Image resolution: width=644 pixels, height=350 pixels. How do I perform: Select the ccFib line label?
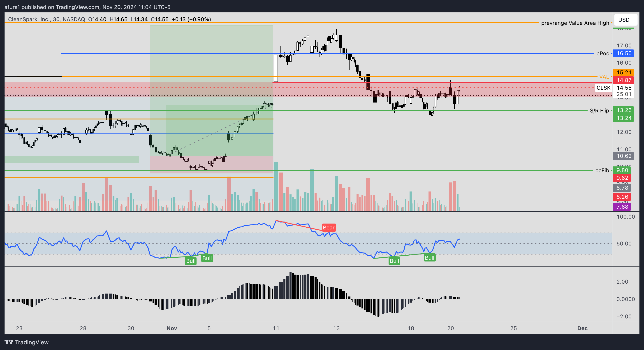point(602,170)
